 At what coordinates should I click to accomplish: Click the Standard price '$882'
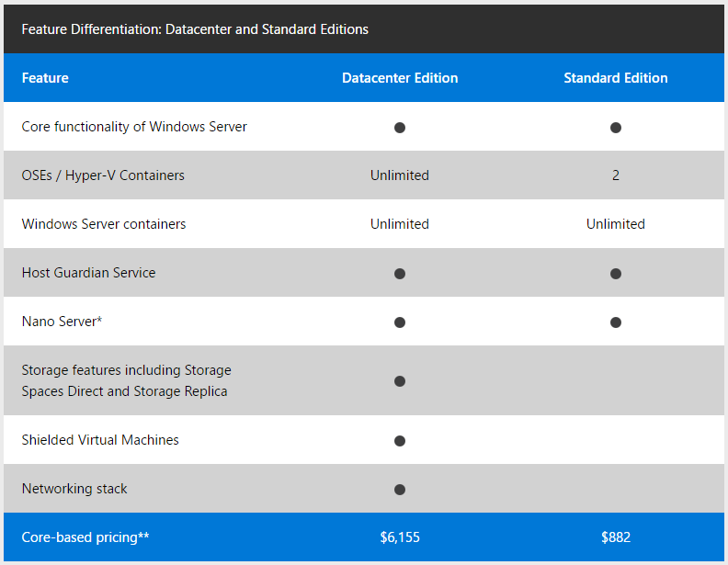[616, 537]
